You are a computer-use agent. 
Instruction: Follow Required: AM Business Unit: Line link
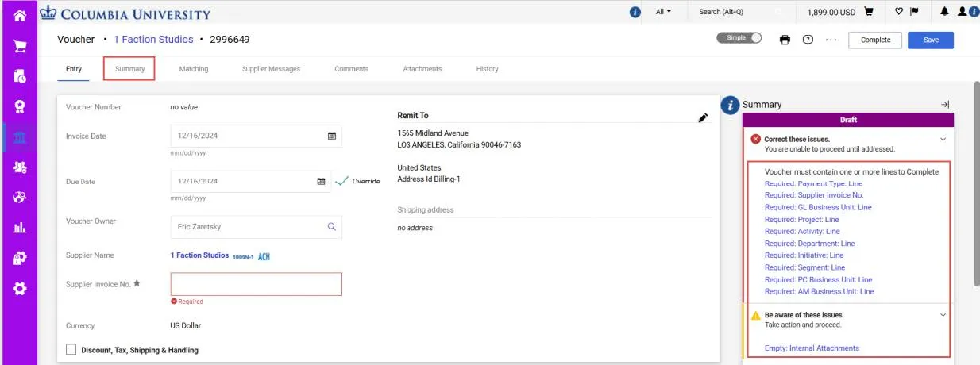[819, 291]
